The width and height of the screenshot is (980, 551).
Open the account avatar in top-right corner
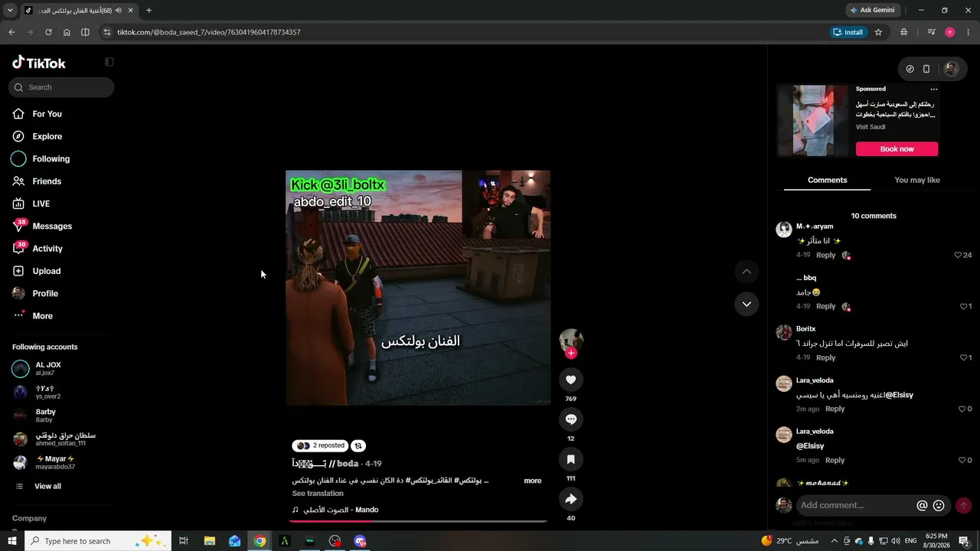[x=951, y=69]
